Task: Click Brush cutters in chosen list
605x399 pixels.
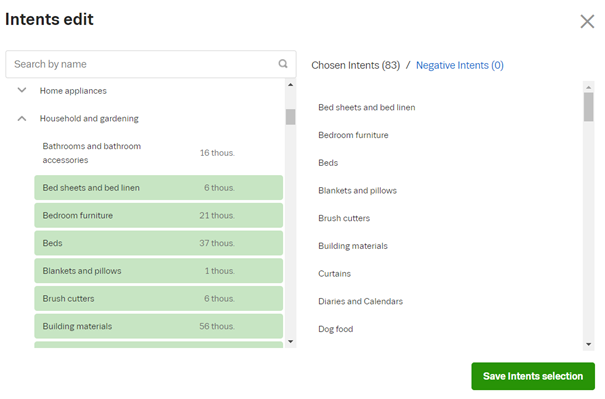Action: (344, 218)
